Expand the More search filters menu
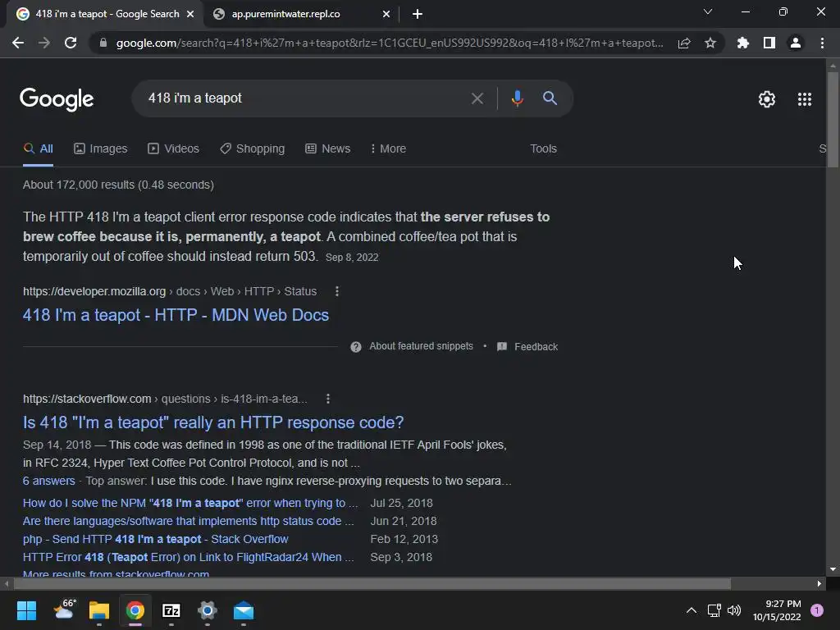This screenshot has width=840, height=630. click(388, 149)
